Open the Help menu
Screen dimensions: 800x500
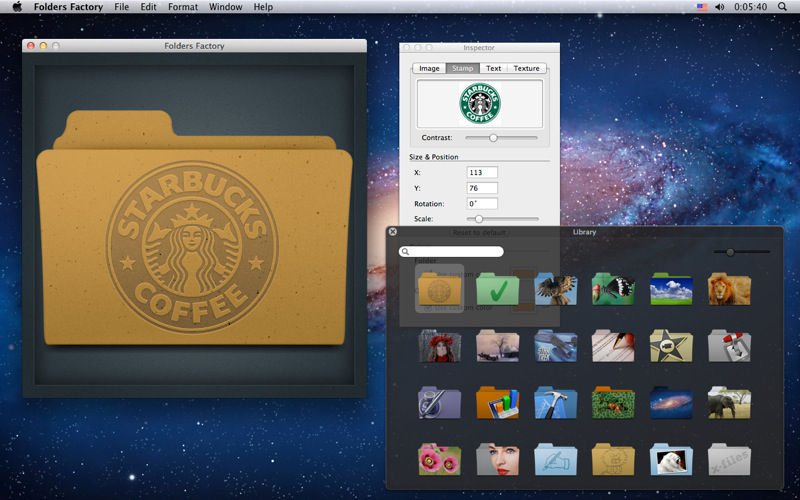coord(263,7)
